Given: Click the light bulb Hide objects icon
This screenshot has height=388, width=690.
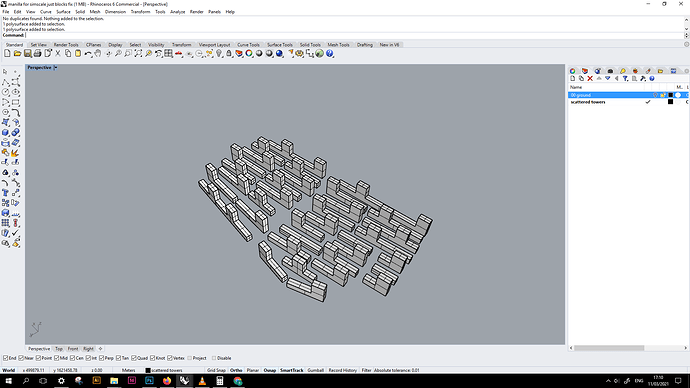Looking at the screenshot, I should click(x=219, y=53).
